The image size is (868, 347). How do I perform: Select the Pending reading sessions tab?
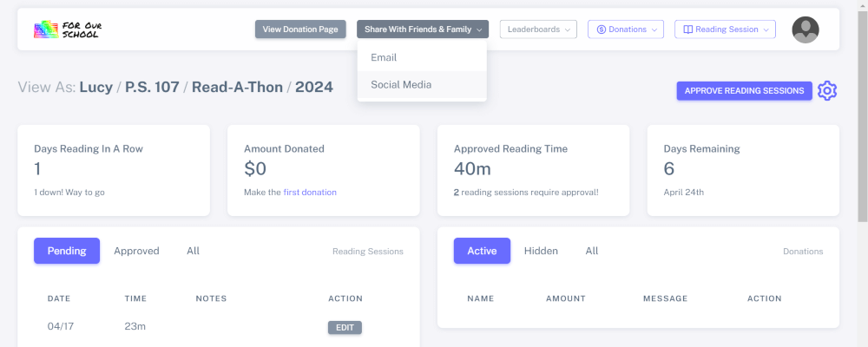coord(67,251)
